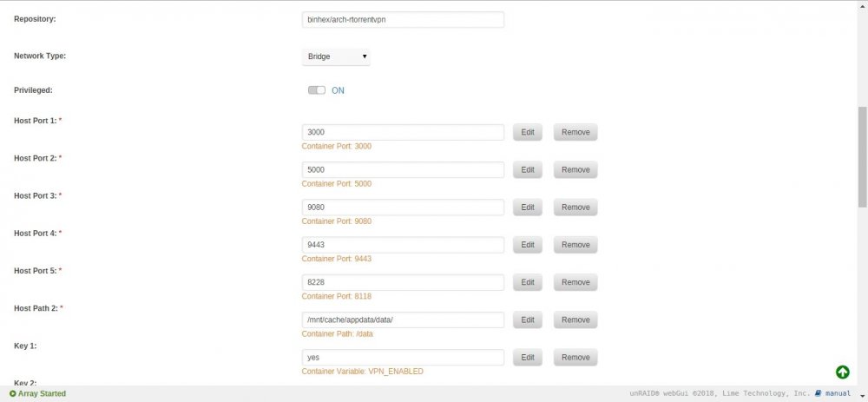This screenshot has height=402, width=868.
Task: Click 'Container Port: 8118' text
Action: (x=337, y=296)
